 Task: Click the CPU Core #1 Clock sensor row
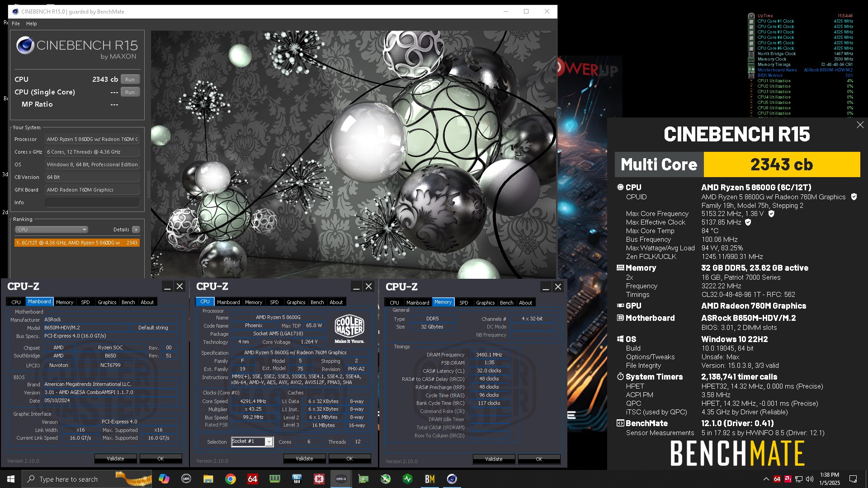coord(800,21)
